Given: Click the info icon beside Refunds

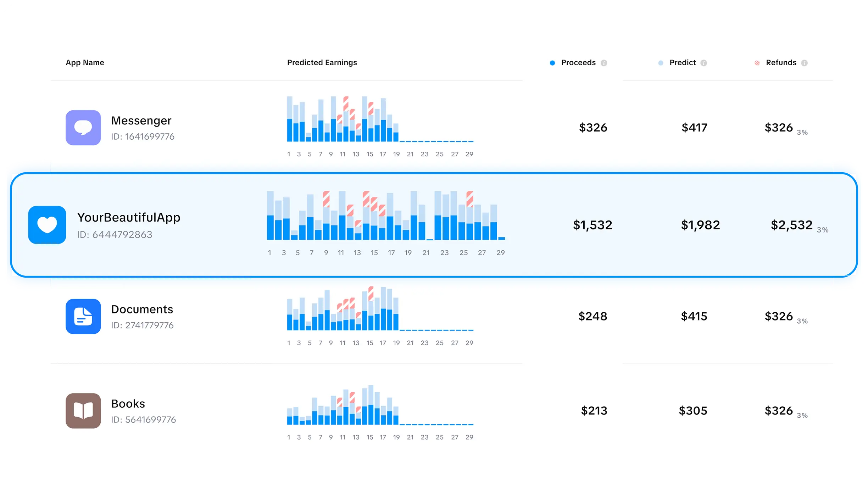Looking at the screenshot, I should coord(805,62).
